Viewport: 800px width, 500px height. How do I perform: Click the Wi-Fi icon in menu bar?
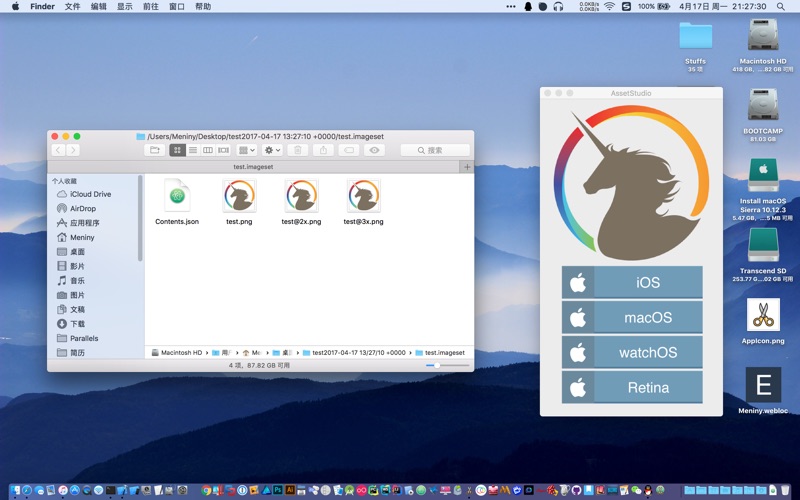[609, 6]
